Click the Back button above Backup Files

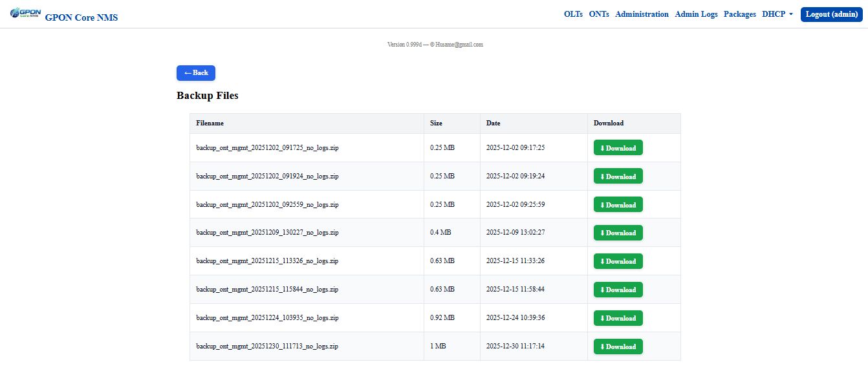pos(195,73)
